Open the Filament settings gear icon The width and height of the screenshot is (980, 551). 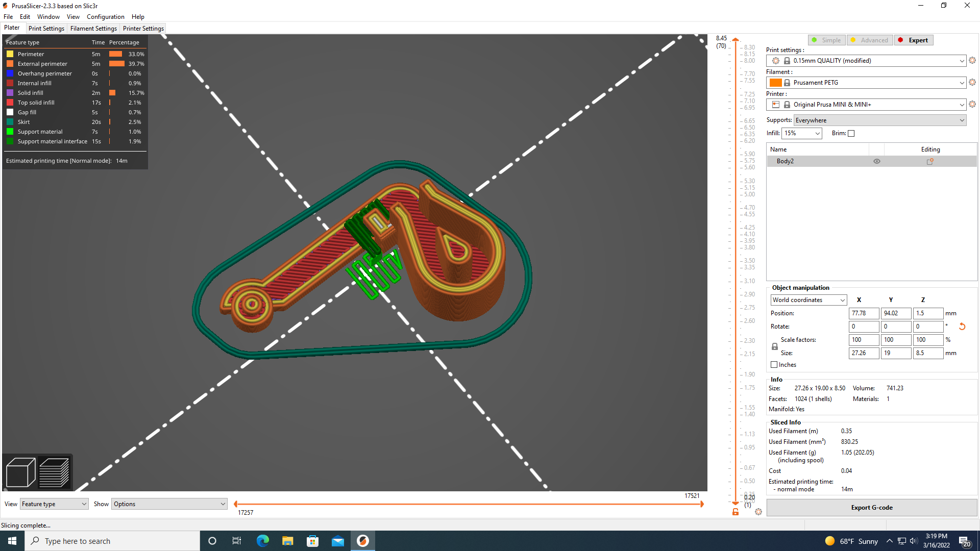(x=972, y=82)
